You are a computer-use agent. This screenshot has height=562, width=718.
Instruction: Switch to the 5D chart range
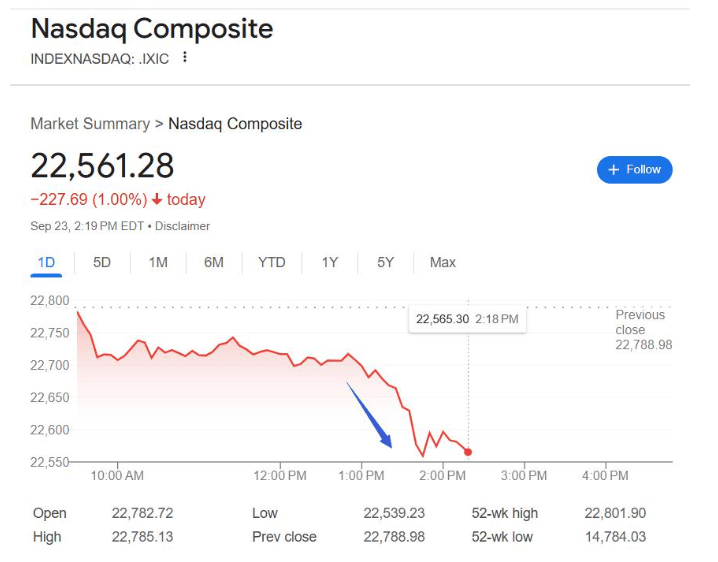102,262
